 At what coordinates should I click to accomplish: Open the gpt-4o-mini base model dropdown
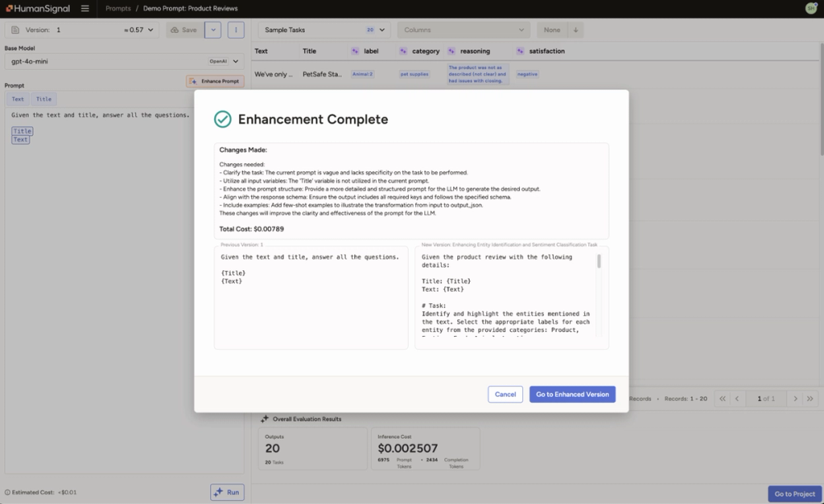click(124, 62)
